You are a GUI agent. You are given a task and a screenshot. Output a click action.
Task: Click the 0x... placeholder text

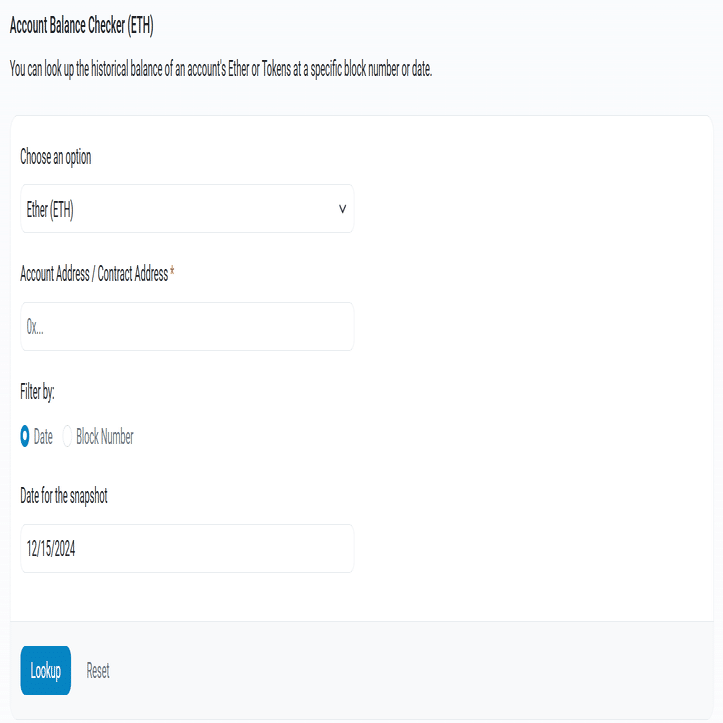tap(36, 327)
